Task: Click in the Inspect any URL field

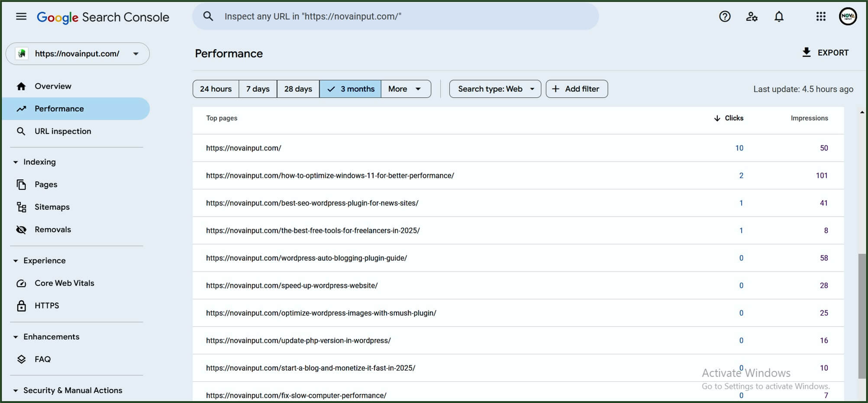Action: (395, 16)
